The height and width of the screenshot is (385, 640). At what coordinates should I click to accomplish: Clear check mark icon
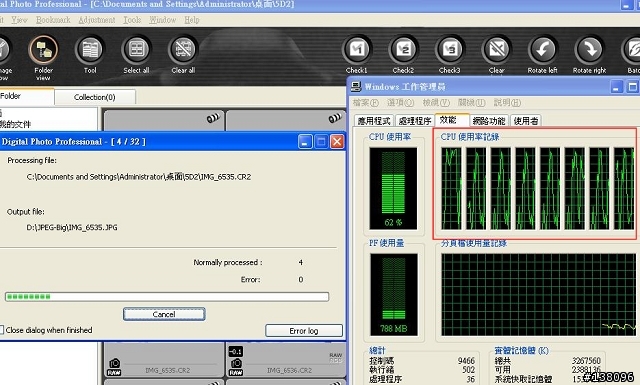tap(496, 49)
